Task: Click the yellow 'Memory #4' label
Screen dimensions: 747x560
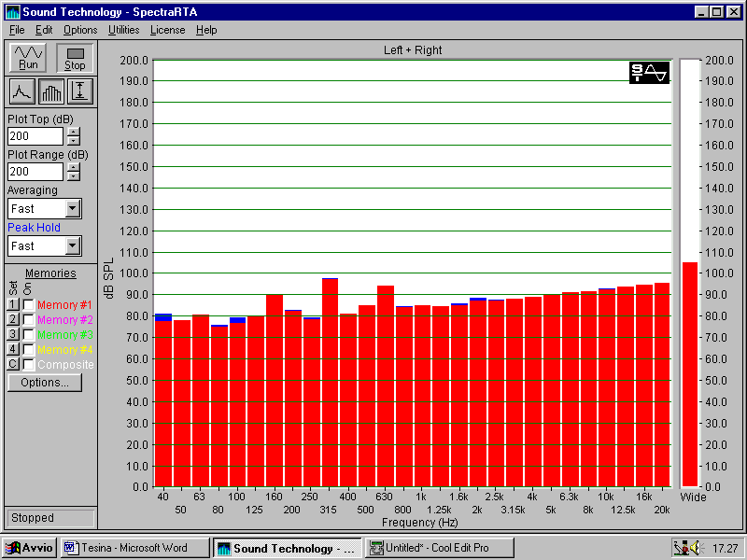Action: [x=64, y=349]
